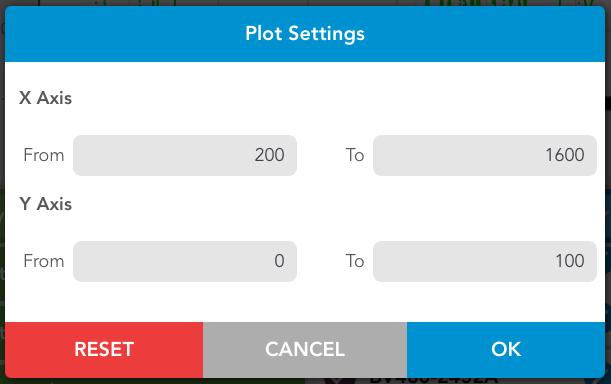The width and height of the screenshot is (611, 384).
Task: Click the Plot Settings title text
Action: tap(305, 34)
